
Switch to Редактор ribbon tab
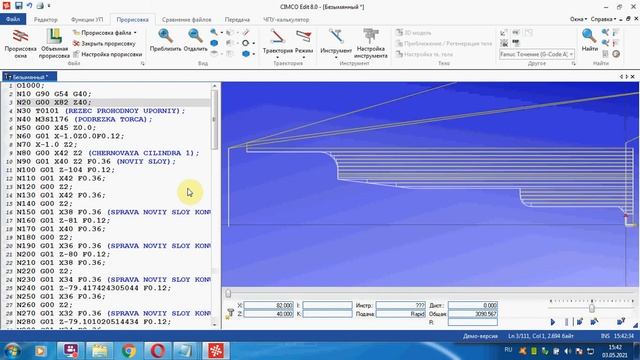tap(45, 20)
